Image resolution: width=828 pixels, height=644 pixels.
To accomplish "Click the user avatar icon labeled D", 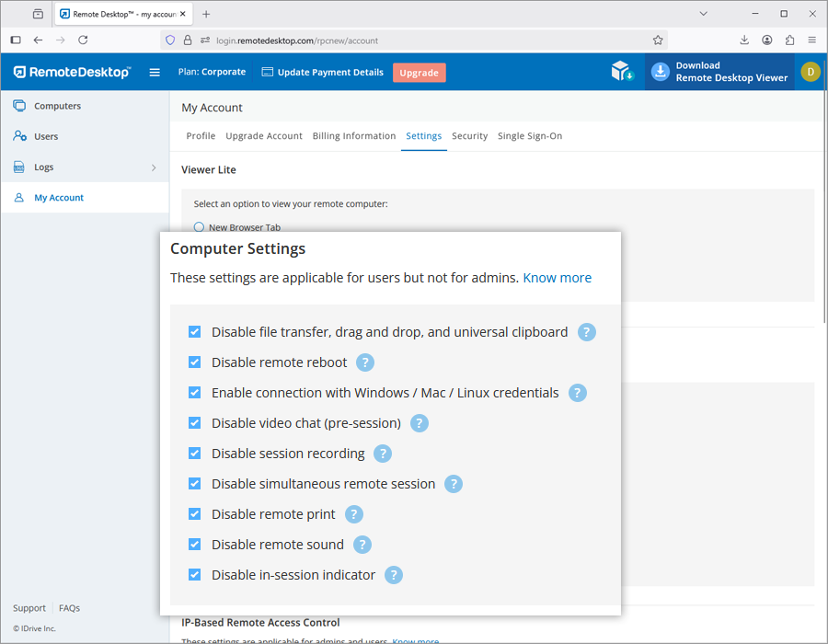I will 810,72.
